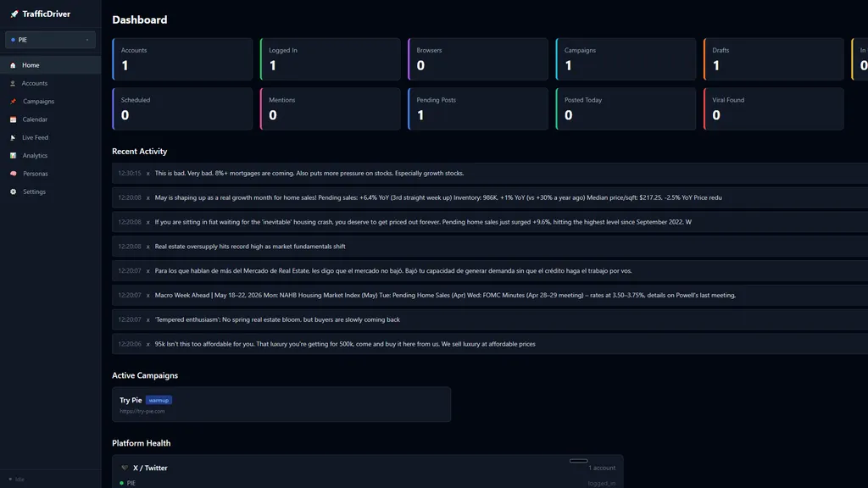
Task: Select the '95k Isn't this too affordable' row
Action: tap(490, 344)
